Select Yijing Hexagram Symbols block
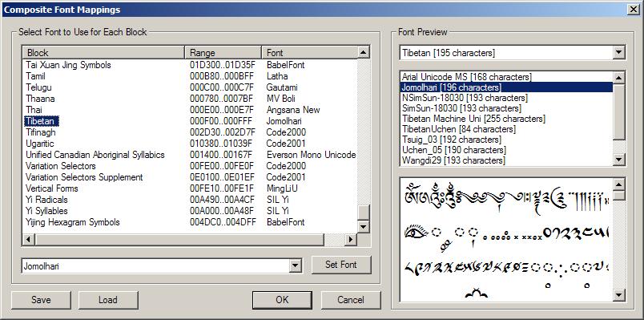Image resolution: width=644 pixels, height=320 pixels. click(73, 222)
